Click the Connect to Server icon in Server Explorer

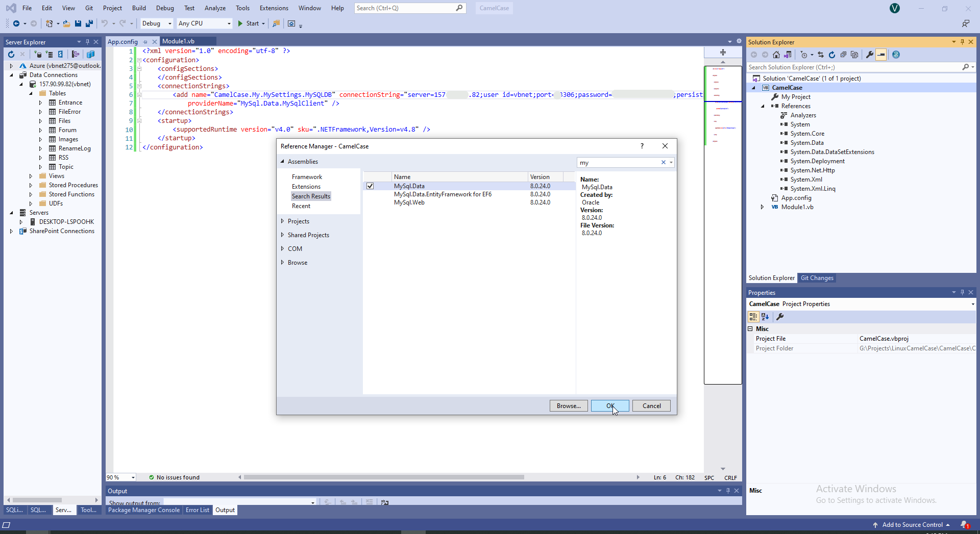50,54
